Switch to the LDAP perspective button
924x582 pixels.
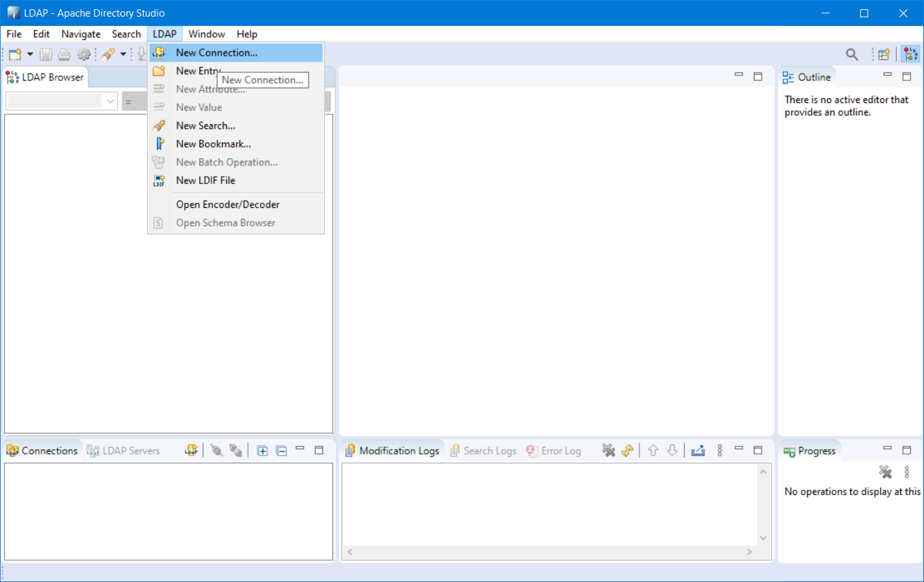click(910, 54)
